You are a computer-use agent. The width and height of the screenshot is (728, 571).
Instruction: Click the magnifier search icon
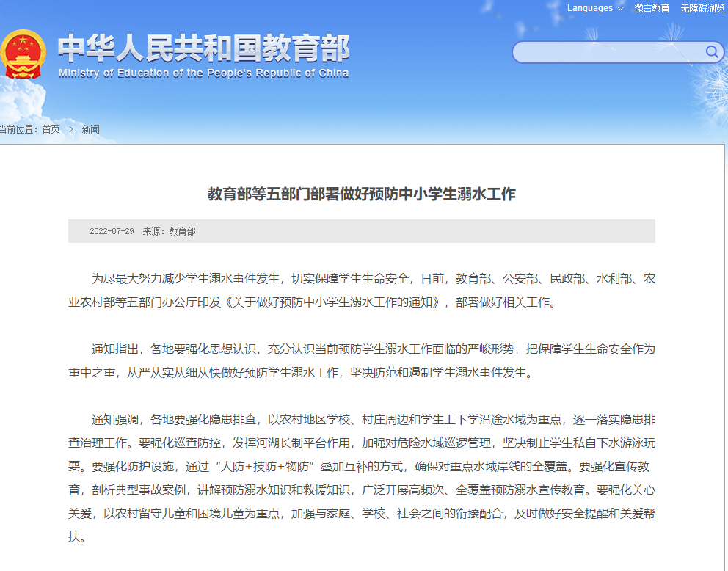pos(712,51)
